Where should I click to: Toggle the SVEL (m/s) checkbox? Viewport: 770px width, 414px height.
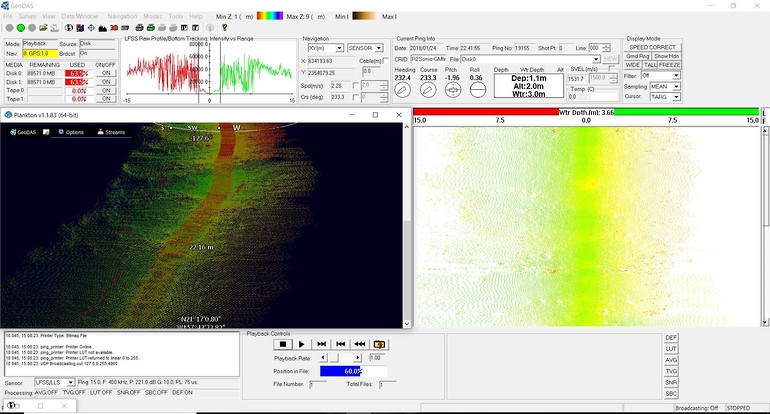pyautogui.click(x=612, y=69)
